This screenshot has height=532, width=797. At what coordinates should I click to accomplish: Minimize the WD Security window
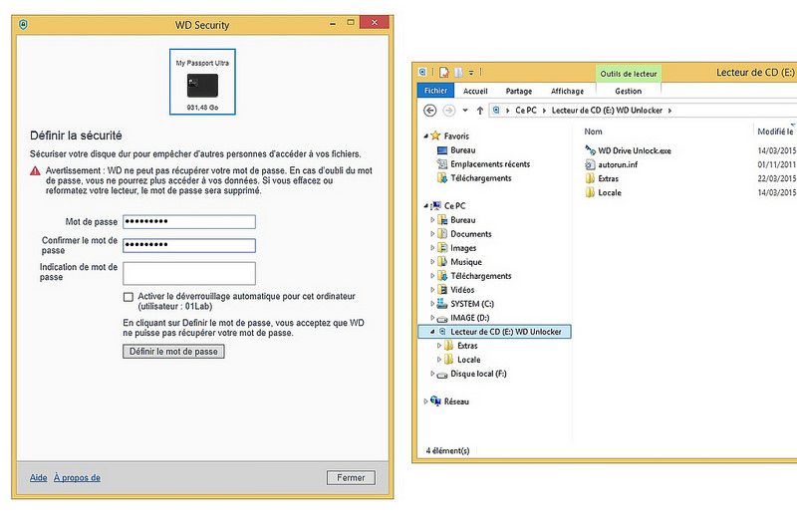(333, 23)
